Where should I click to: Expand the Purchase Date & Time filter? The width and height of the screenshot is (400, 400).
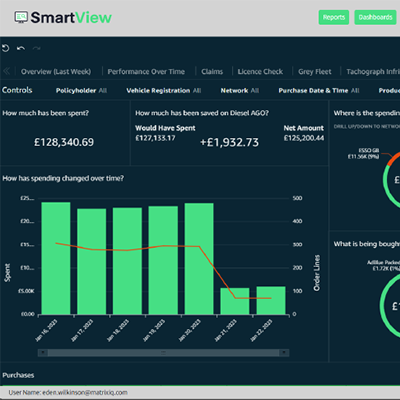pyautogui.click(x=319, y=90)
